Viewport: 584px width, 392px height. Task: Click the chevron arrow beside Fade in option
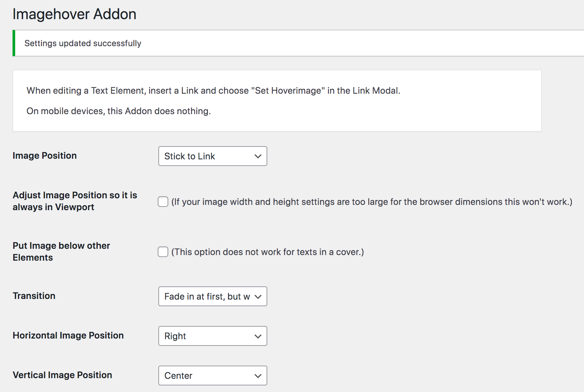[x=258, y=297]
